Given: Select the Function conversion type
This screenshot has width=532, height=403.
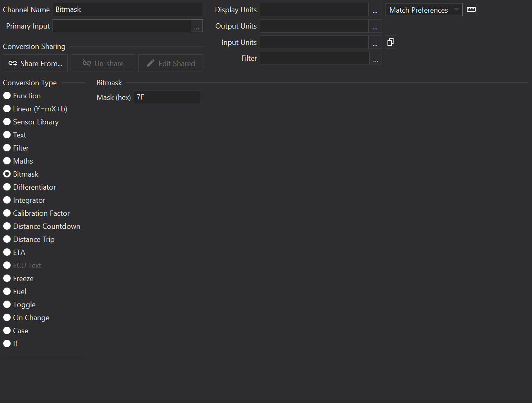Looking at the screenshot, I should (x=7, y=95).
